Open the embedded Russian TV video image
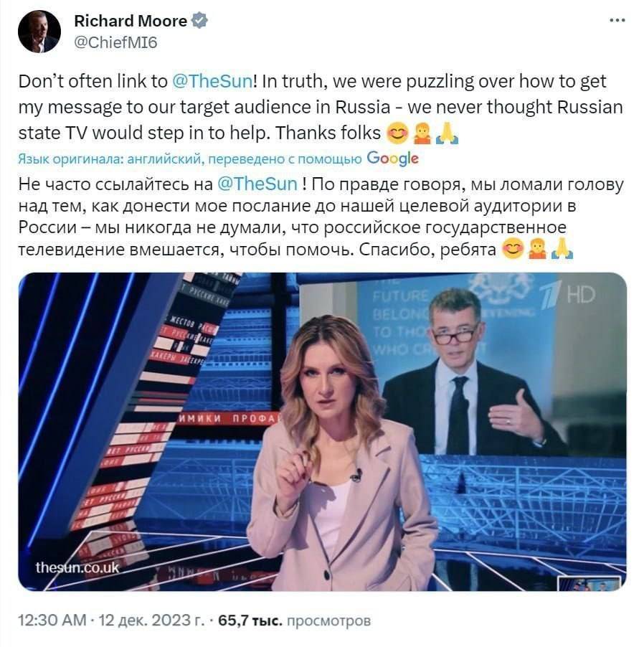 (x=322, y=432)
